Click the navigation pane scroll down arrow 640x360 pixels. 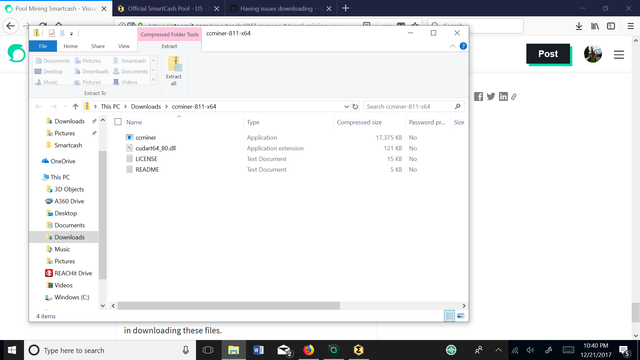(x=103, y=306)
